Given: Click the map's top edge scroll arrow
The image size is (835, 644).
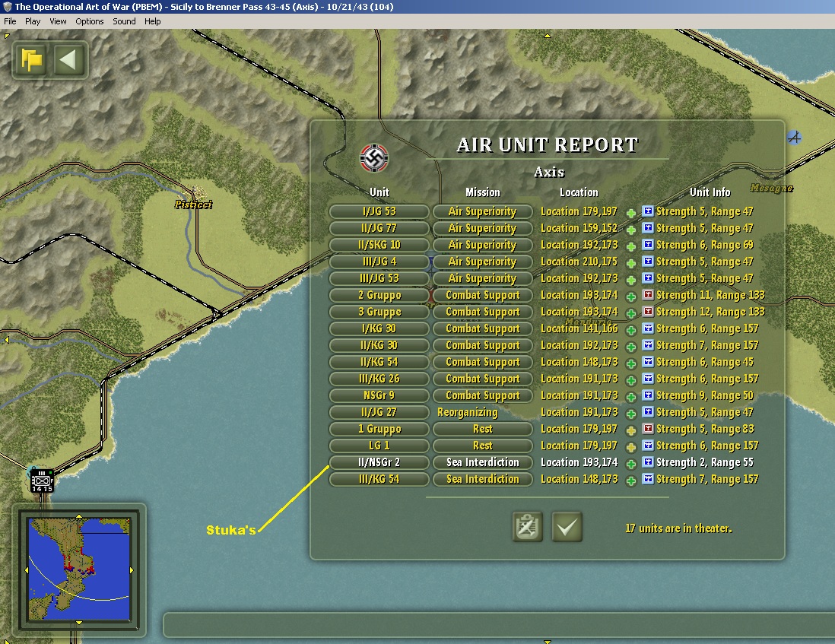Looking at the screenshot, I should coord(547,36).
